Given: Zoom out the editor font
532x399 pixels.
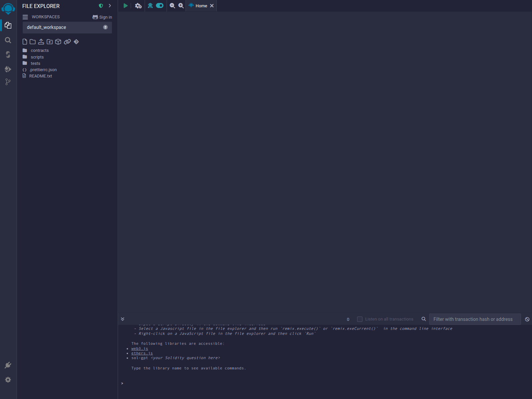Looking at the screenshot, I should coord(172,6).
